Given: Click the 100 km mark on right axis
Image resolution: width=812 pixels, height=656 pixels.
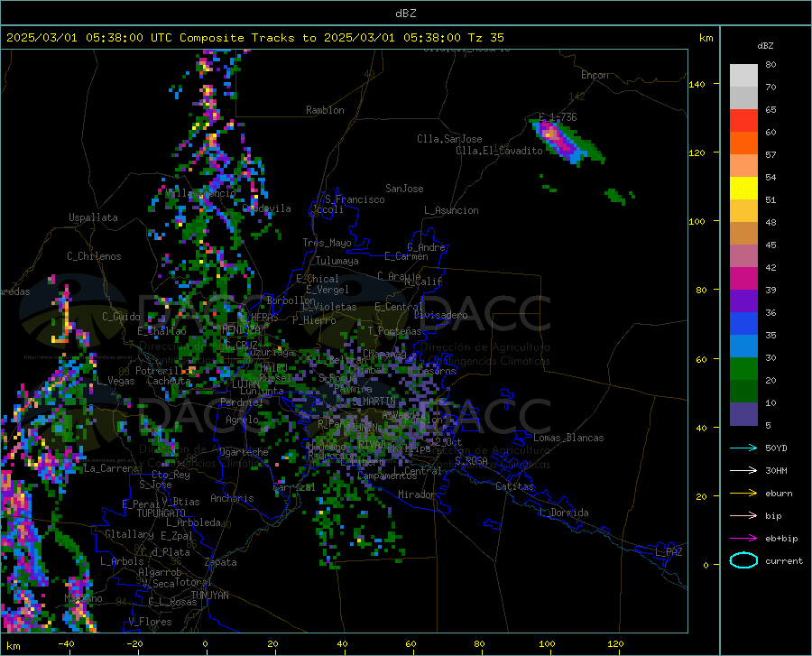Looking at the screenshot, I should [x=697, y=221].
